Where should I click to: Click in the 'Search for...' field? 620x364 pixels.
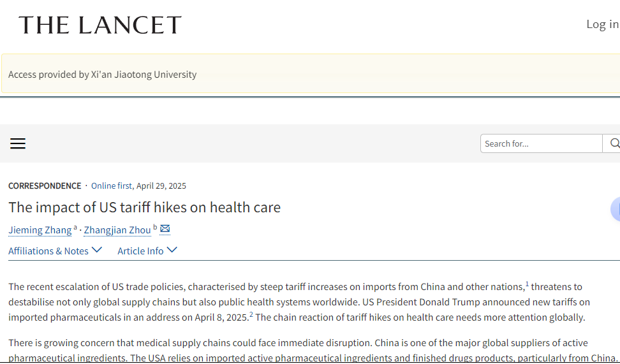pyautogui.click(x=541, y=143)
